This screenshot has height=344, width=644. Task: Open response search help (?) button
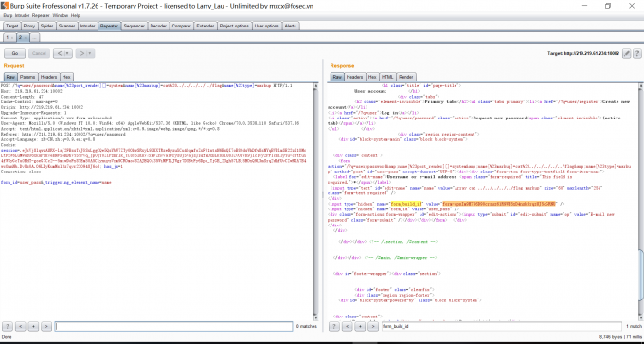334,326
